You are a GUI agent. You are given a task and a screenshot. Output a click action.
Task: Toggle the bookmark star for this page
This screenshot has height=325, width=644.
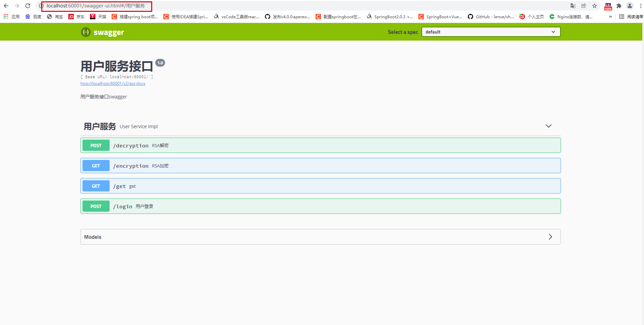coord(595,6)
